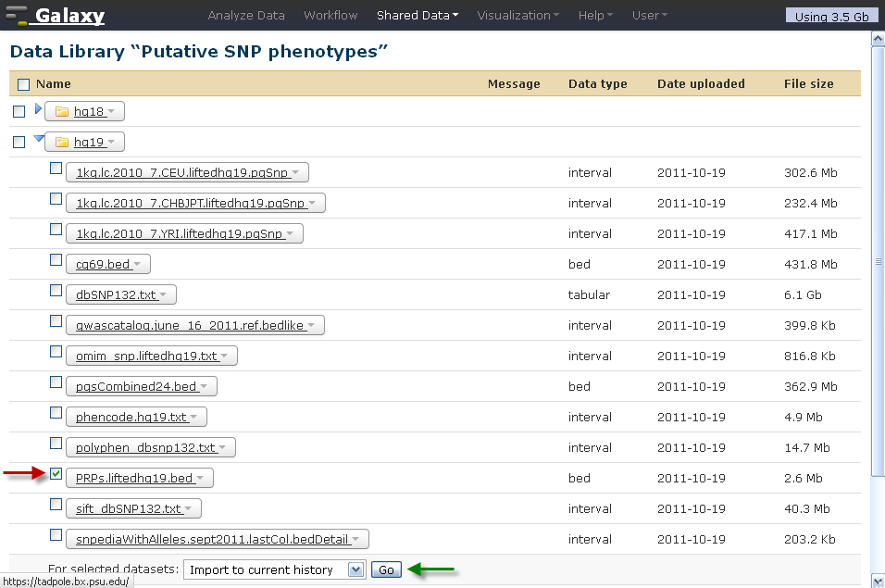Open the Shared Data menu
Screen dimensions: 885x588
point(418,15)
